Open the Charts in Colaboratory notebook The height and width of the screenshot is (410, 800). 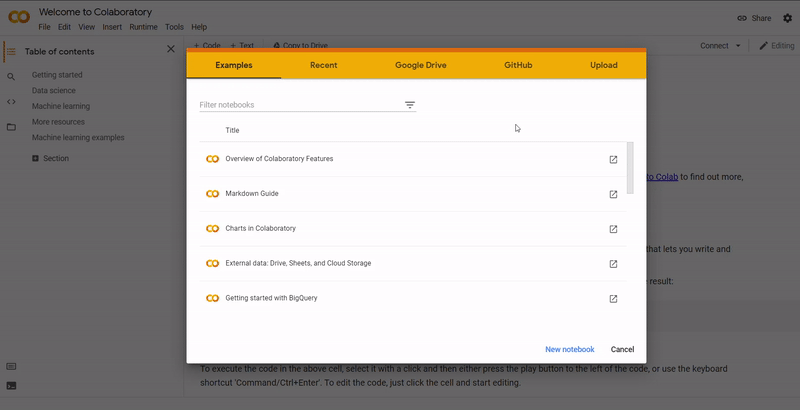[260, 228]
